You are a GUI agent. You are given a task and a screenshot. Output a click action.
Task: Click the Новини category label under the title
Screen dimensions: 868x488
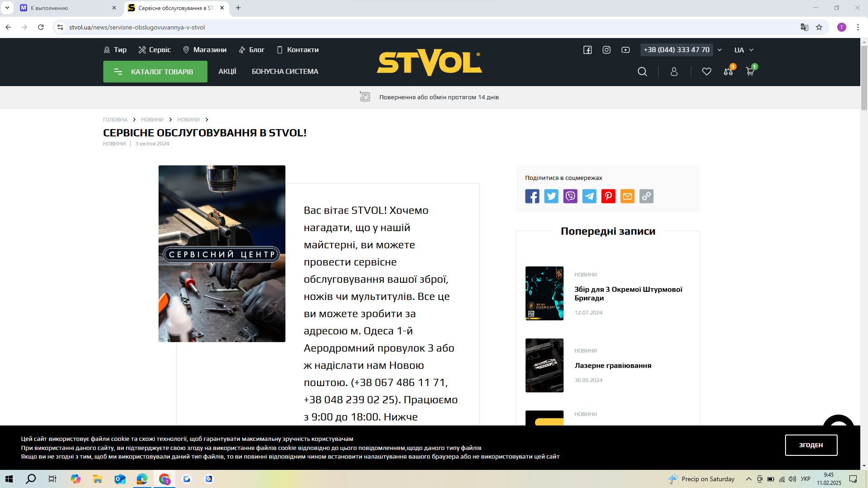pos(114,144)
